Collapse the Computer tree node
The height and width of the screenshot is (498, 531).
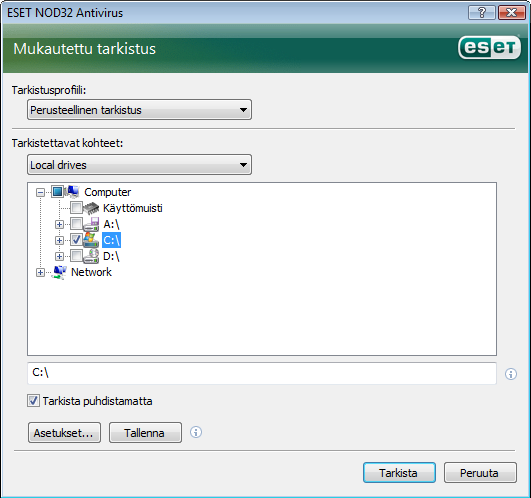point(40,193)
